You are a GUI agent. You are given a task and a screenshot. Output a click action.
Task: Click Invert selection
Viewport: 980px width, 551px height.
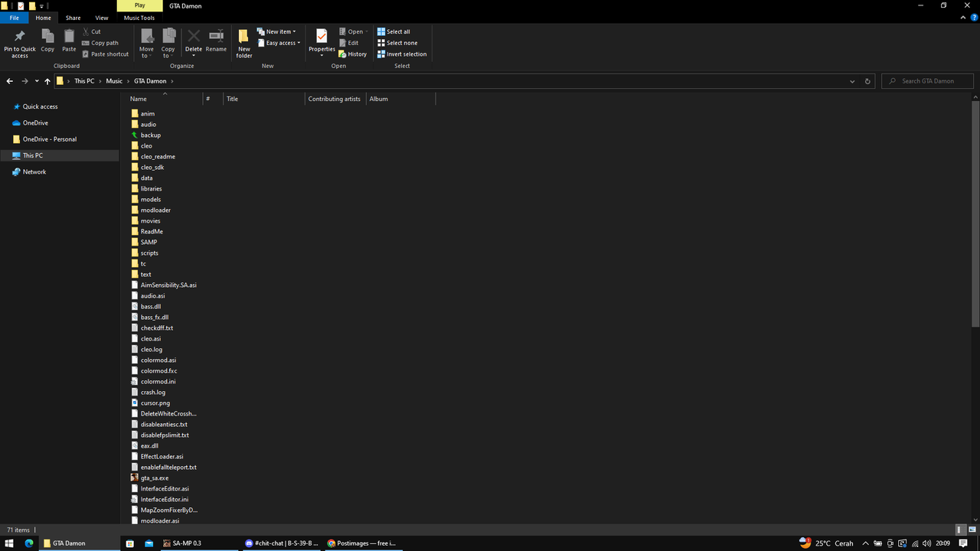tap(402, 54)
